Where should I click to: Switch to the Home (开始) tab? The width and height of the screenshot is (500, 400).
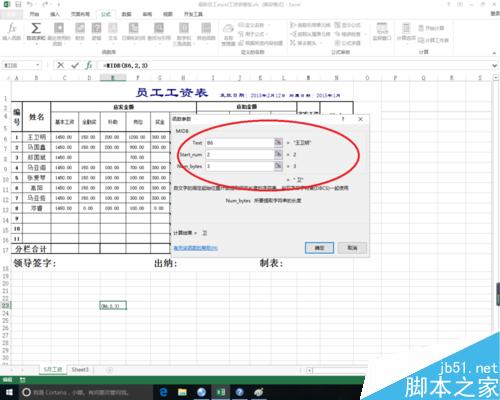click(x=34, y=14)
